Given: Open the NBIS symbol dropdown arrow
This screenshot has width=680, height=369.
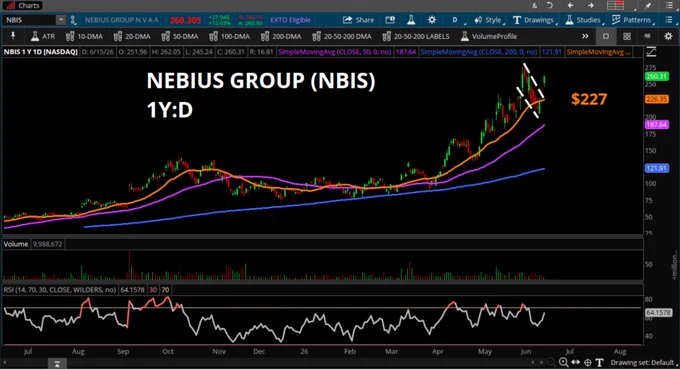Looking at the screenshot, I should [61, 20].
